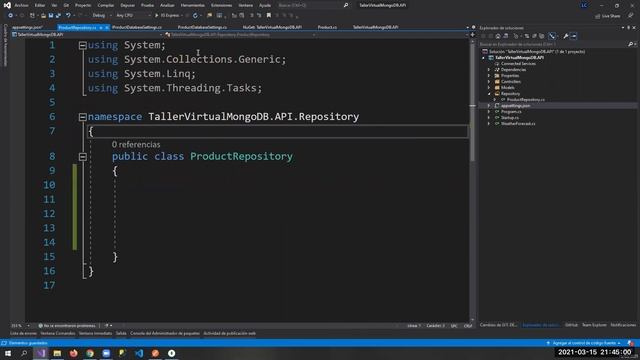The image size is (640, 360).
Task: Select the TallerVirtualMongoDB.API project node
Action: 519,58
